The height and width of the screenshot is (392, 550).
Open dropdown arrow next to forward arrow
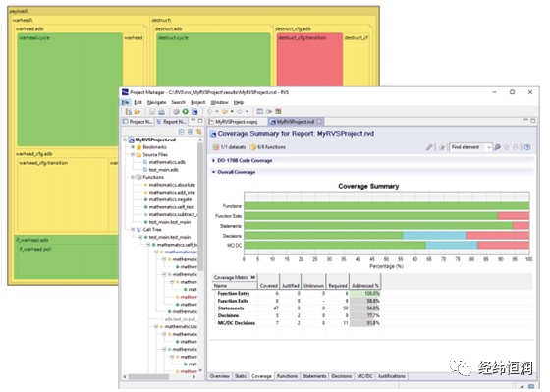click(247, 112)
